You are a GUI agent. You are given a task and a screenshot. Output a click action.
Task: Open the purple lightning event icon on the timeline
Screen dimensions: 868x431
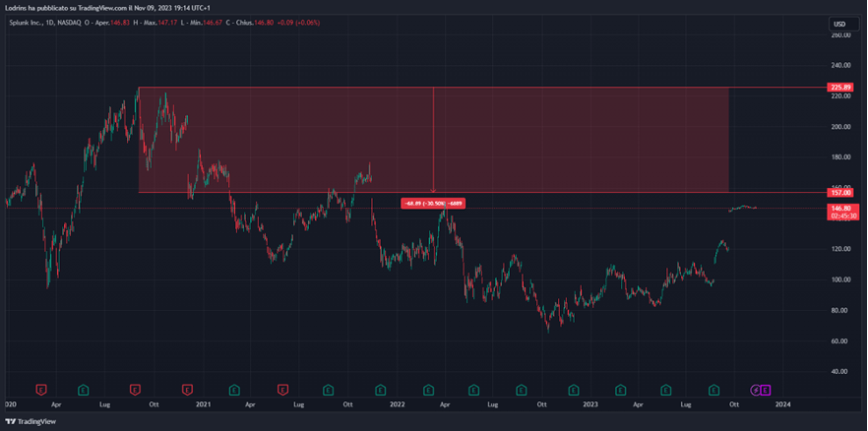tap(756, 390)
